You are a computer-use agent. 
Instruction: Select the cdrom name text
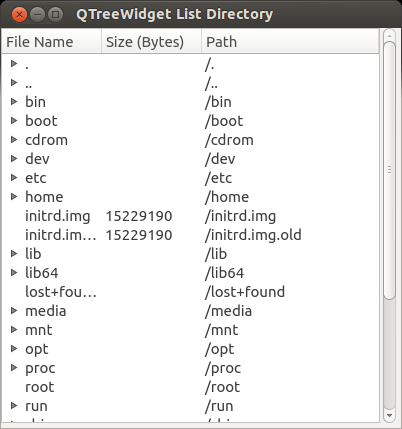(x=46, y=140)
